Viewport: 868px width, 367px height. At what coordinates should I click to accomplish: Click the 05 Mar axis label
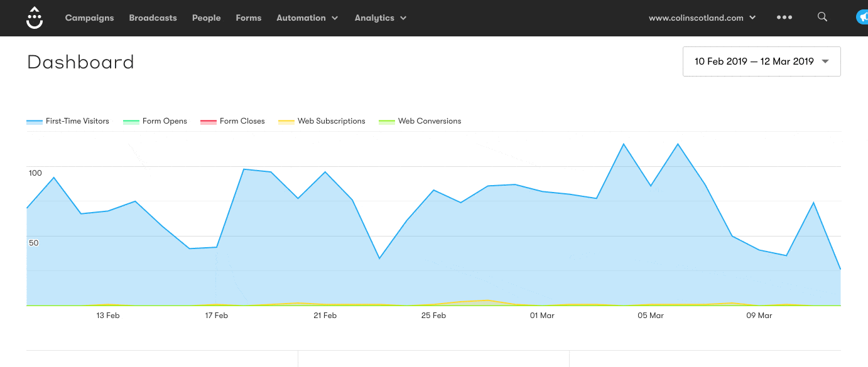pyautogui.click(x=651, y=316)
